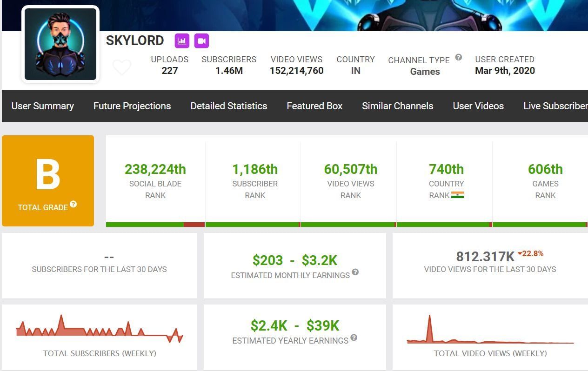
Task: Click the purple video camera icon
Action: coord(201,41)
